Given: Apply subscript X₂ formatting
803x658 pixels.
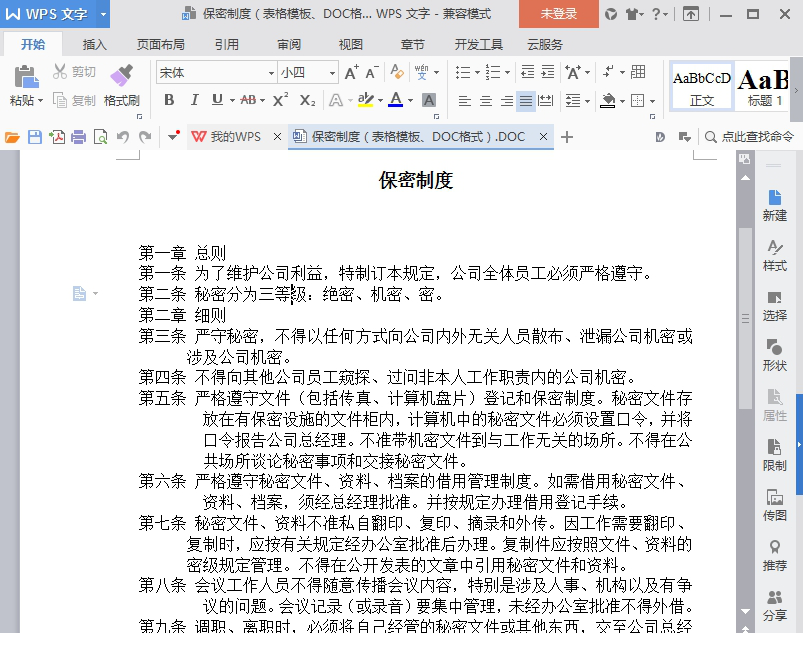Looking at the screenshot, I should click(307, 100).
